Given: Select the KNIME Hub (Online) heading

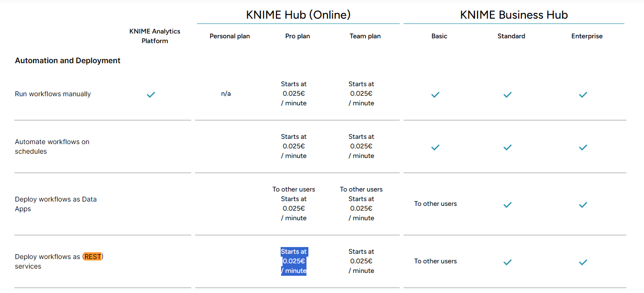Looking at the screenshot, I should coord(298,15).
